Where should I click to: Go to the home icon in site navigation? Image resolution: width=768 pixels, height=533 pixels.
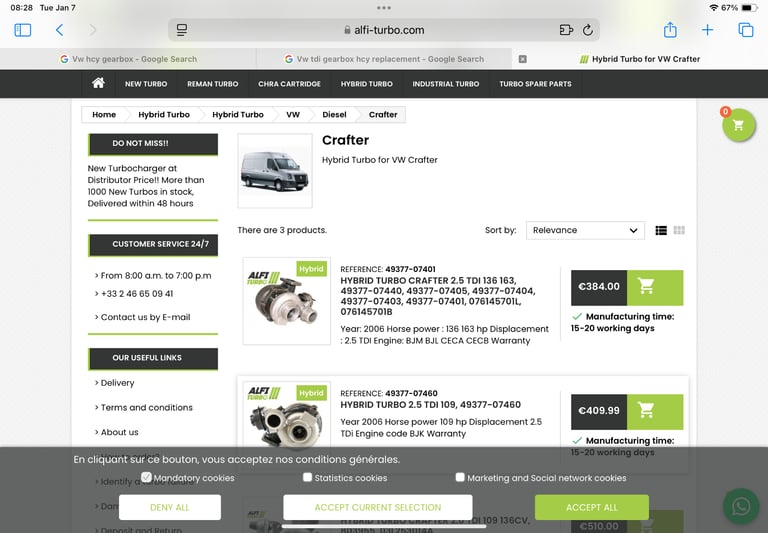pos(98,83)
